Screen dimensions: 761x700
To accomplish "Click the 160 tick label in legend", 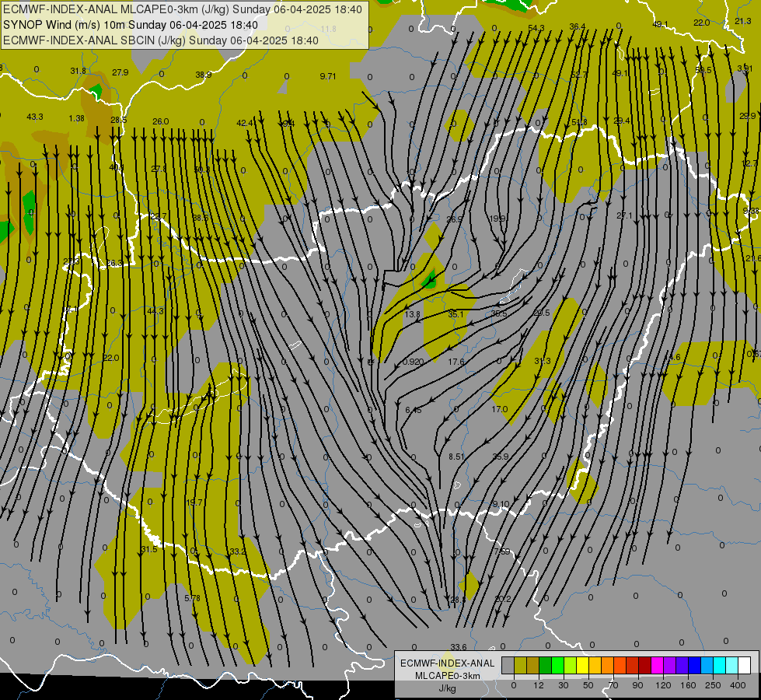I will click(x=688, y=685).
